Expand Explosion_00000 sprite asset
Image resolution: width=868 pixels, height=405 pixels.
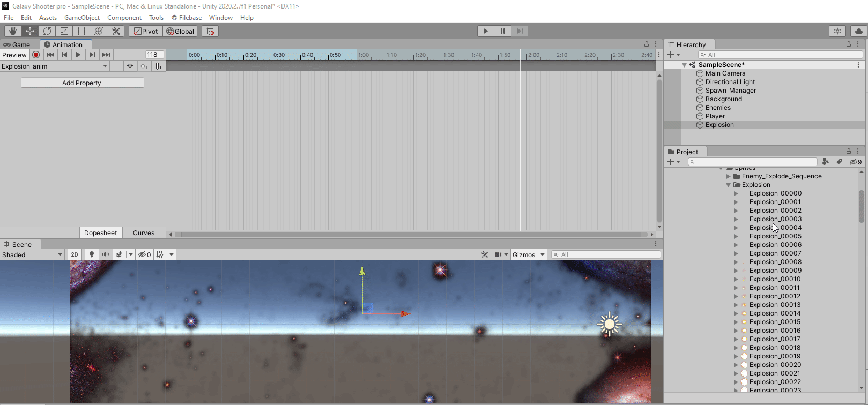point(736,193)
